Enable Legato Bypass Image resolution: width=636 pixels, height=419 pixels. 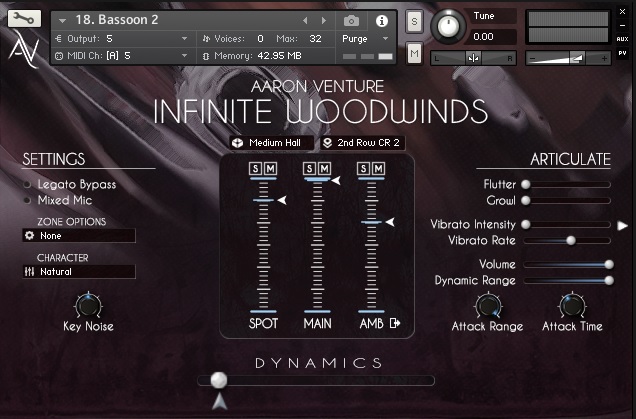28,185
